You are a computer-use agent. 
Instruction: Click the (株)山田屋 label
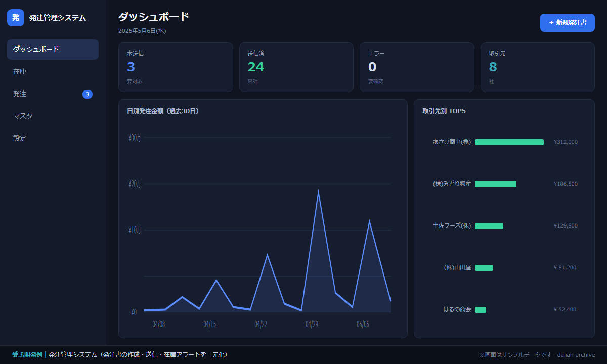tap(457, 268)
